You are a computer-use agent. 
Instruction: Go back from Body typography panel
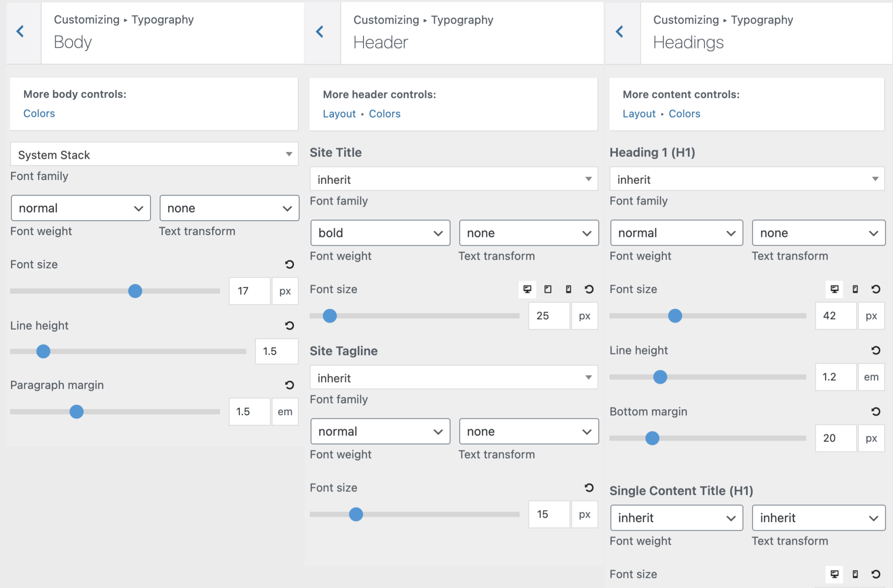coord(20,31)
